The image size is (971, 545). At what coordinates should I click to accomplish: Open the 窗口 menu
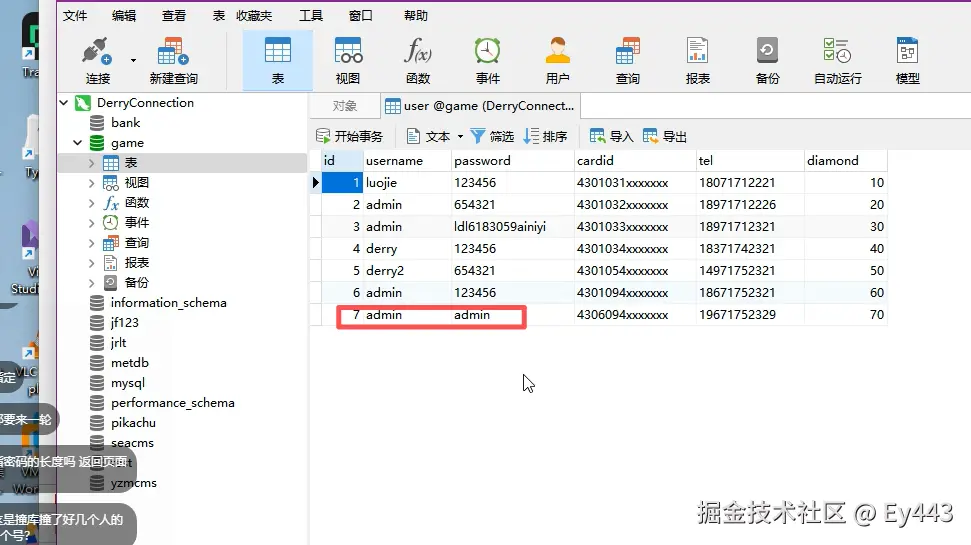360,15
